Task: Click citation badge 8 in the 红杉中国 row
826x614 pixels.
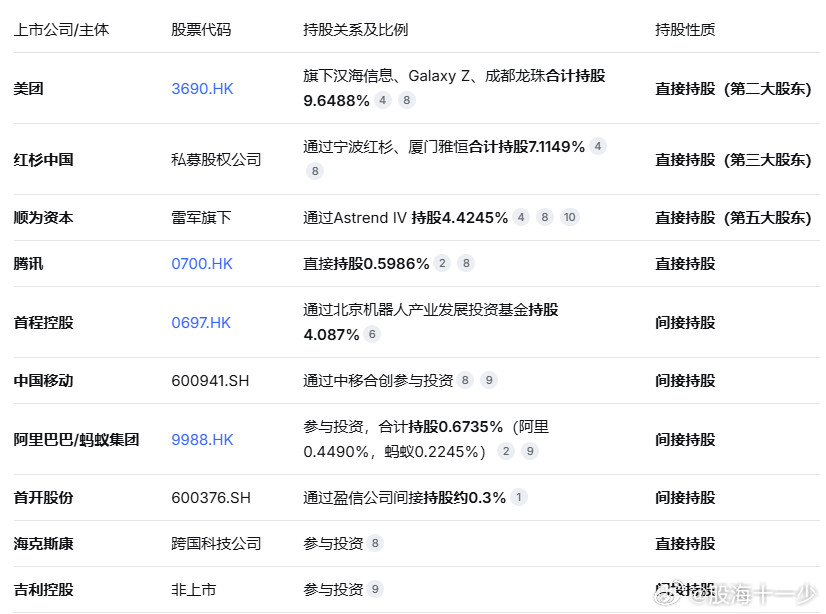Action: tap(314, 171)
